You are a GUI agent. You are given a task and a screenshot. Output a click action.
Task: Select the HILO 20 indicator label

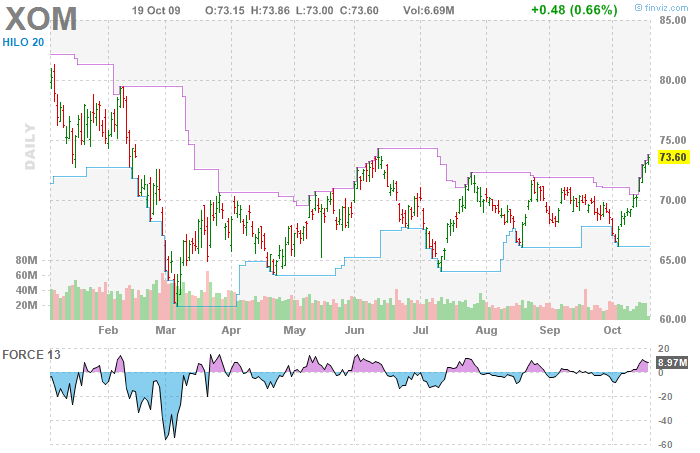(x=22, y=42)
